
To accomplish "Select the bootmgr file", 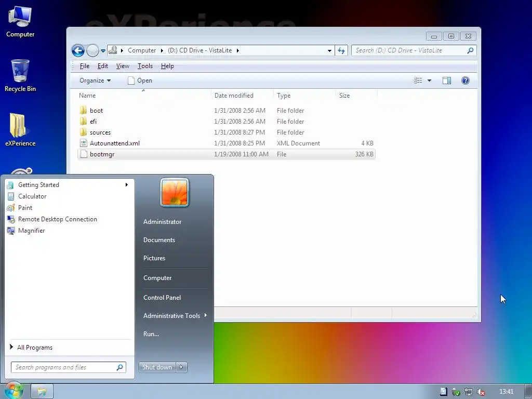I will [227, 154].
